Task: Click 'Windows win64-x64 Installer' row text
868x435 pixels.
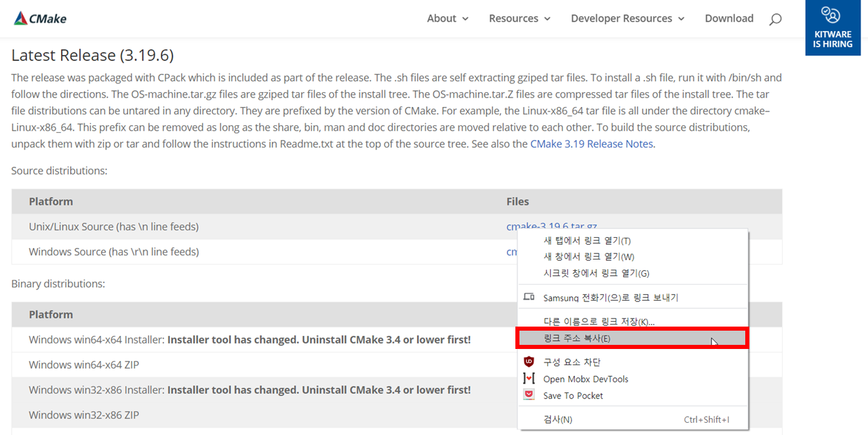Action: coord(250,339)
